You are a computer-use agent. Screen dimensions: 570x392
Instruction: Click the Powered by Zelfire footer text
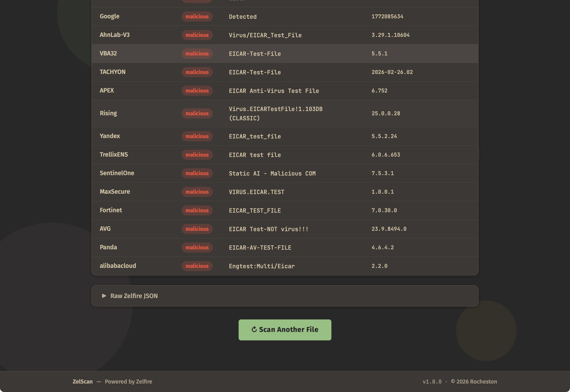click(x=128, y=382)
